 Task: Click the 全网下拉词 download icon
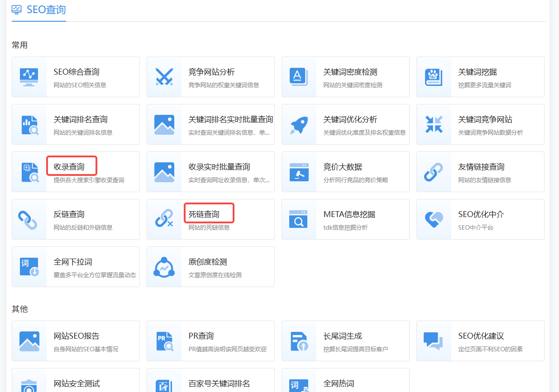click(x=29, y=267)
